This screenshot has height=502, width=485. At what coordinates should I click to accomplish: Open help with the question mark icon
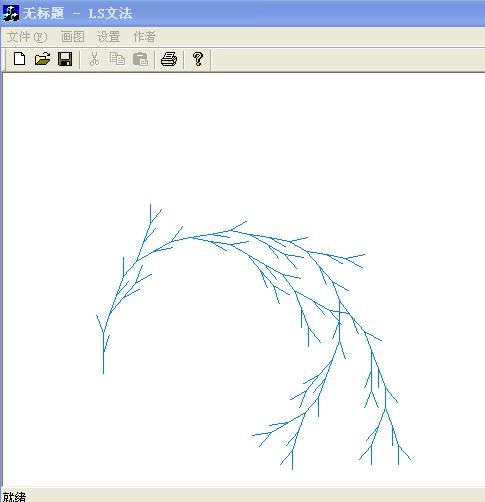click(x=198, y=59)
